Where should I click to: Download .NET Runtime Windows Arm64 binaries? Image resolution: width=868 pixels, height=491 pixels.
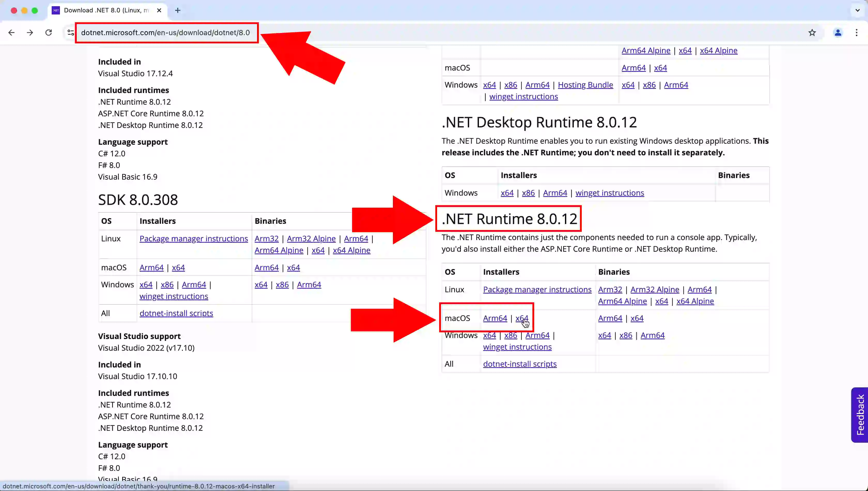click(652, 335)
